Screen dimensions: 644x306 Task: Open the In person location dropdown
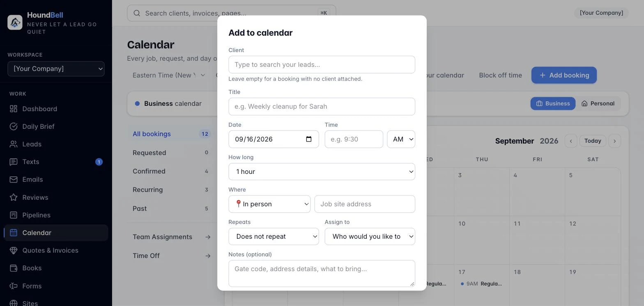[269, 204]
